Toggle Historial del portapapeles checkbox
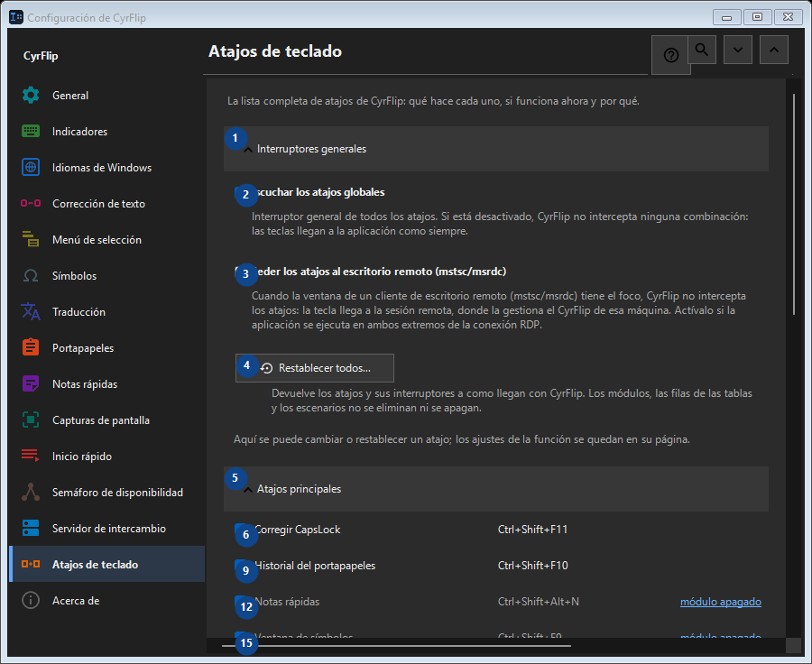This screenshot has width=812, height=664. pyautogui.click(x=242, y=566)
